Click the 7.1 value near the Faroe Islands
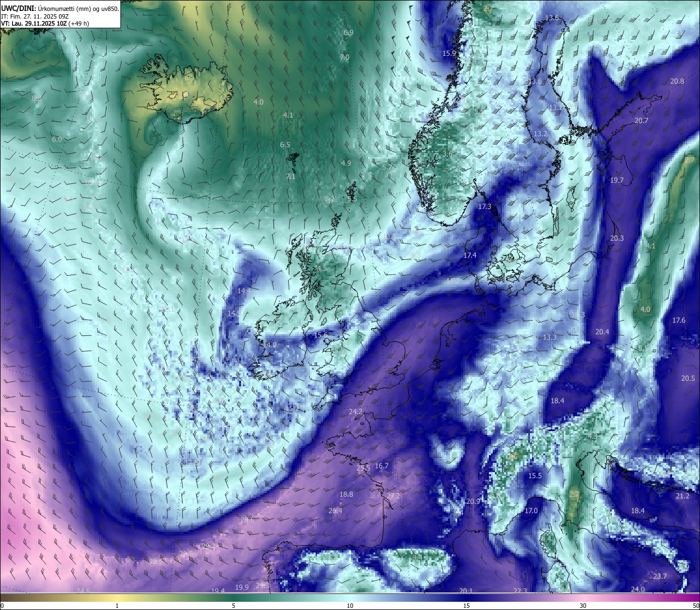This screenshot has height=610, width=700. [x=290, y=176]
